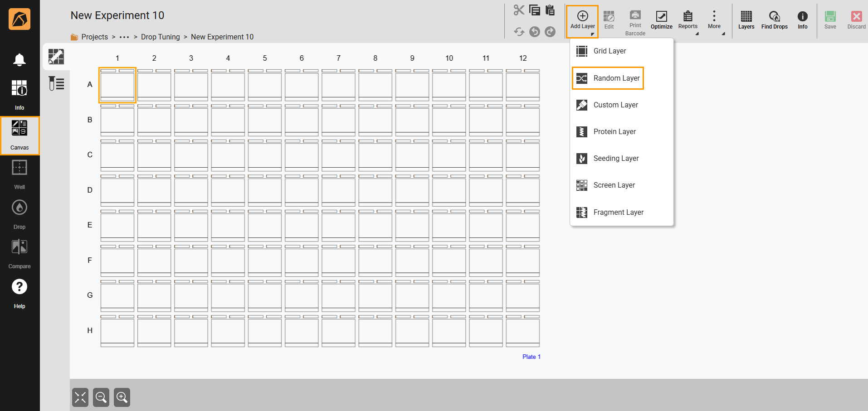Open the Add Layer dropdown

coord(582,20)
